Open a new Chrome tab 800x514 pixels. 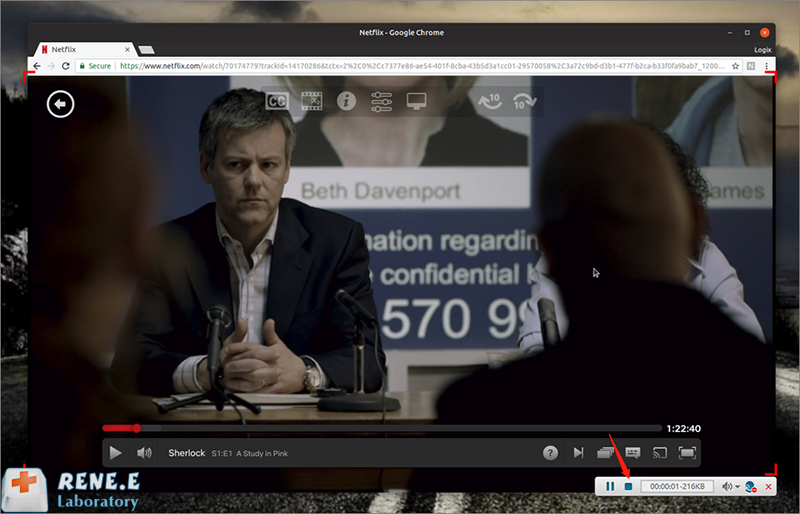click(146, 50)
